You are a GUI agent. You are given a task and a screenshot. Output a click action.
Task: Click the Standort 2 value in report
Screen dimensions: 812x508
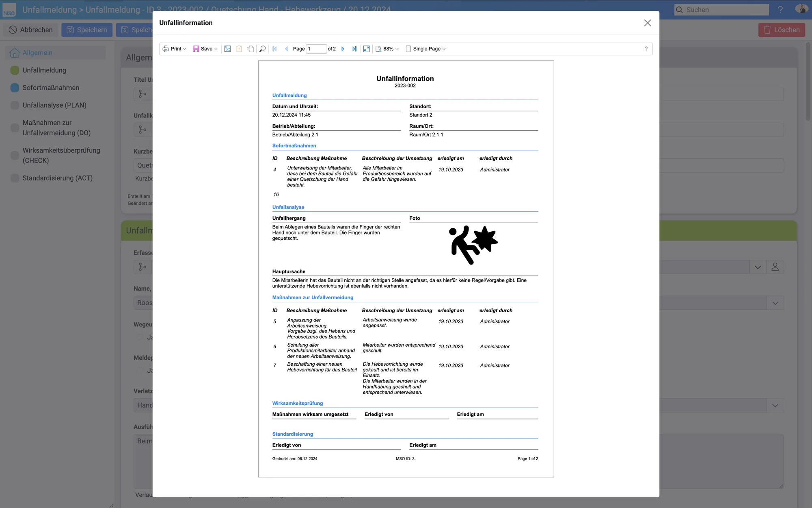pos(421,115)
